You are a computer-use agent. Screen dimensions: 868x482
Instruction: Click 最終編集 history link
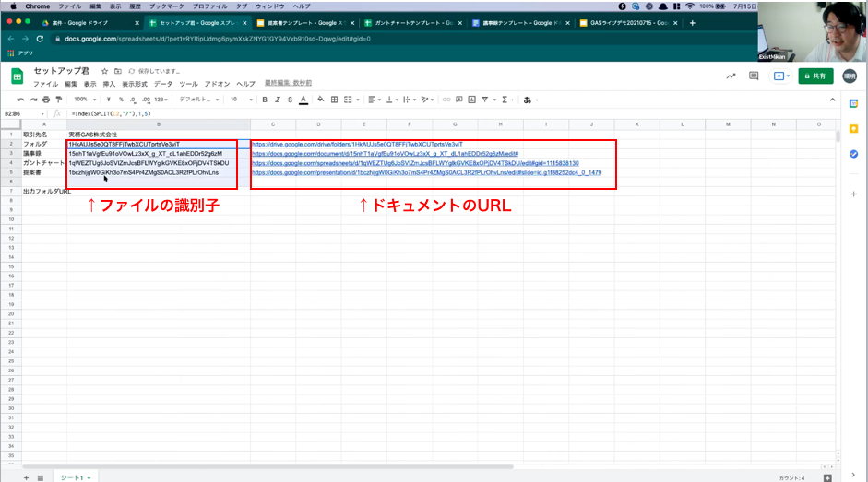click(x=288, y=83)
